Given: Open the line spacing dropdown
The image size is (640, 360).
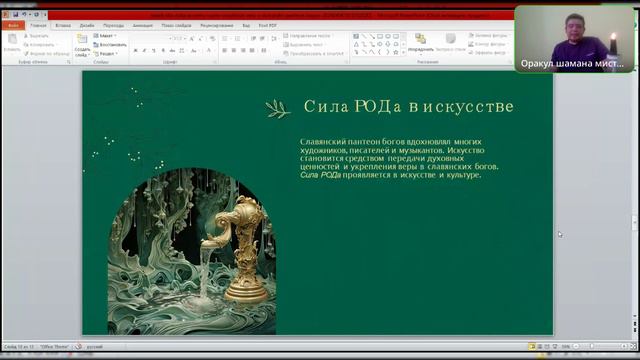Looking at the screenshot, I should click(274, 39).
